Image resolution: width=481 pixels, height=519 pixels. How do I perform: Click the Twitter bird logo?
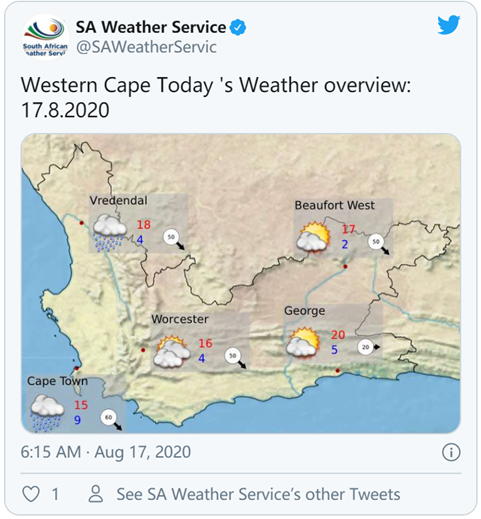[449, 25]
